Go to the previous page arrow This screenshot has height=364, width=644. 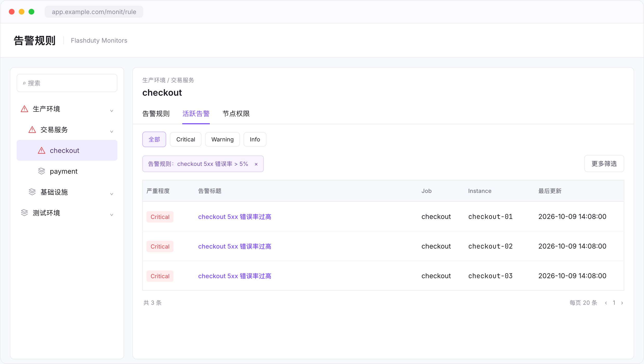tap(606, 303)
